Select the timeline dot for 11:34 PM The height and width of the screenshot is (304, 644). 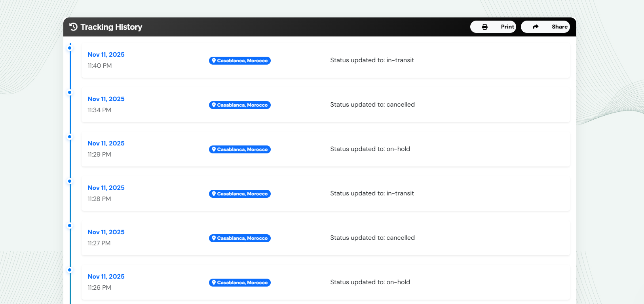click(70, 92)
